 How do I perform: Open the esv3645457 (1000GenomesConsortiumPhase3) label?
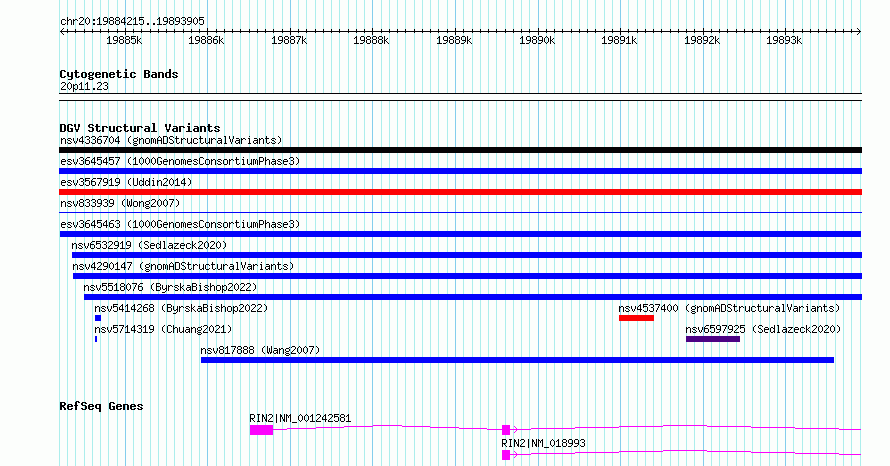point(180,161)
